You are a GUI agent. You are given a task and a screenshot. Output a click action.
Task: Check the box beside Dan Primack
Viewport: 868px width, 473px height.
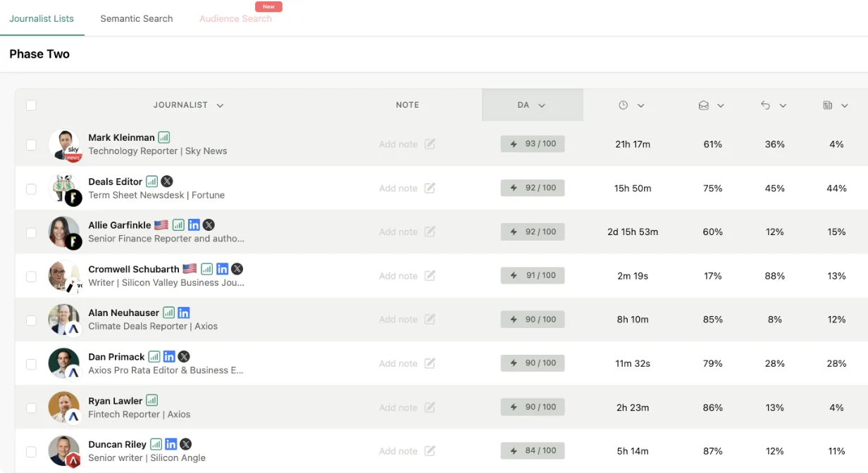tap(31, 364)
